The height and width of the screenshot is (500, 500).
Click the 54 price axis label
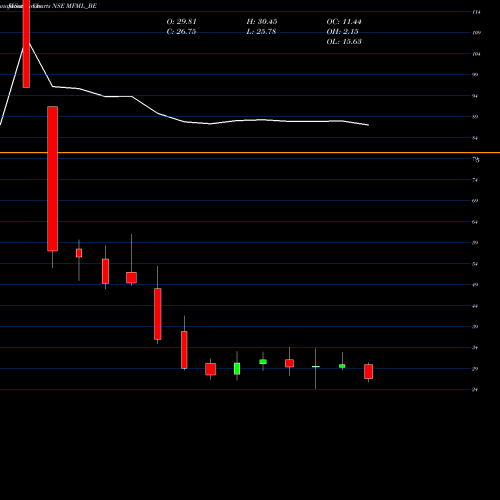click(475, 264)
